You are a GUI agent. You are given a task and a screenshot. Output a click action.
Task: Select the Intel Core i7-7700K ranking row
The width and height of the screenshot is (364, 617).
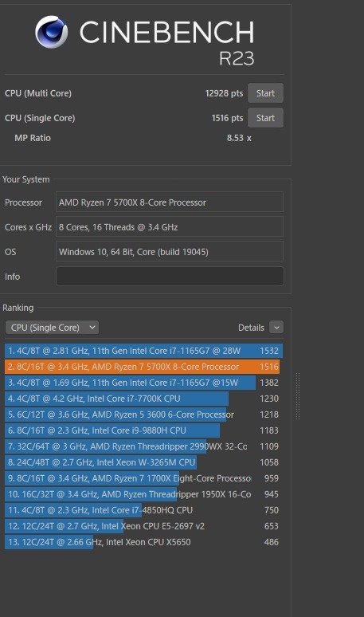tap(143, 399)
